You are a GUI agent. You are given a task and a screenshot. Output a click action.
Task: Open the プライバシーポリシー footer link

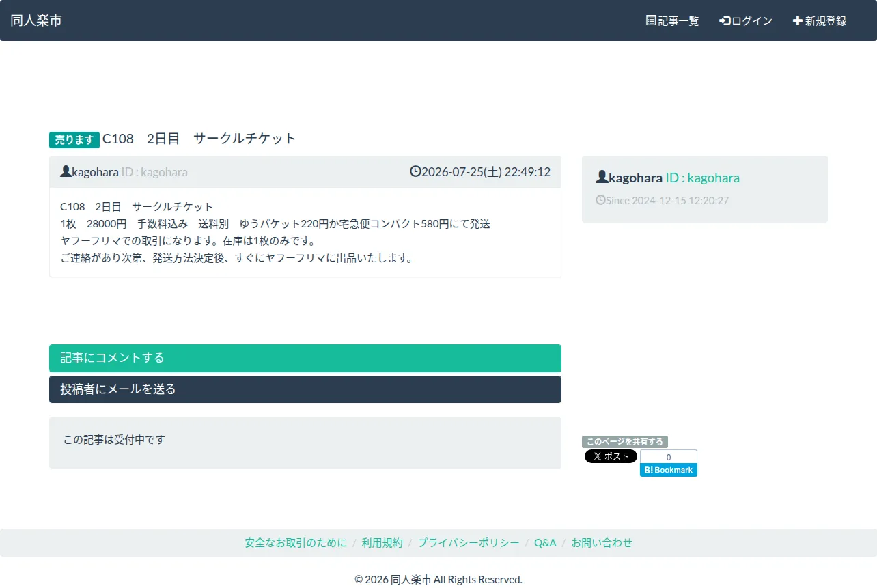click(469, 543)
